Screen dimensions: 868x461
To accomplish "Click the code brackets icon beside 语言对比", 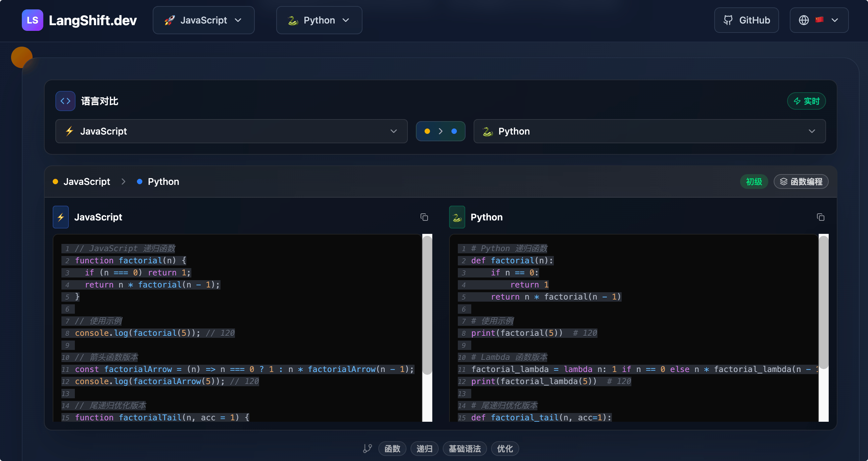I will pos(65,101).
